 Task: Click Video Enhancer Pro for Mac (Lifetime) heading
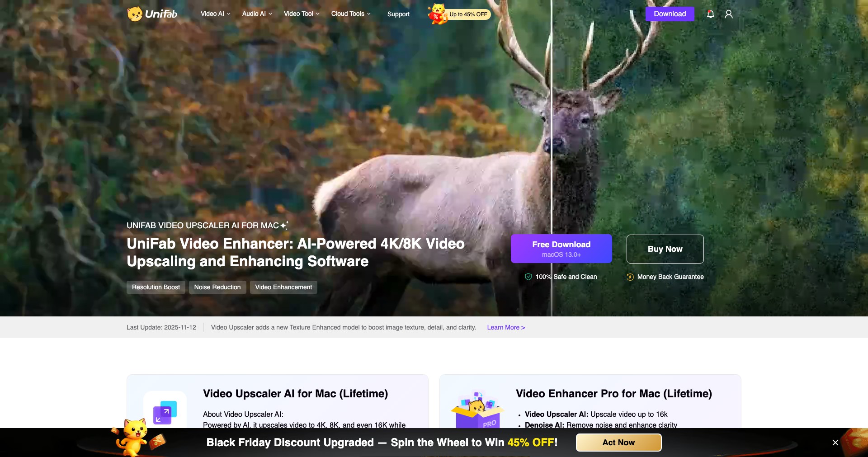614,394
